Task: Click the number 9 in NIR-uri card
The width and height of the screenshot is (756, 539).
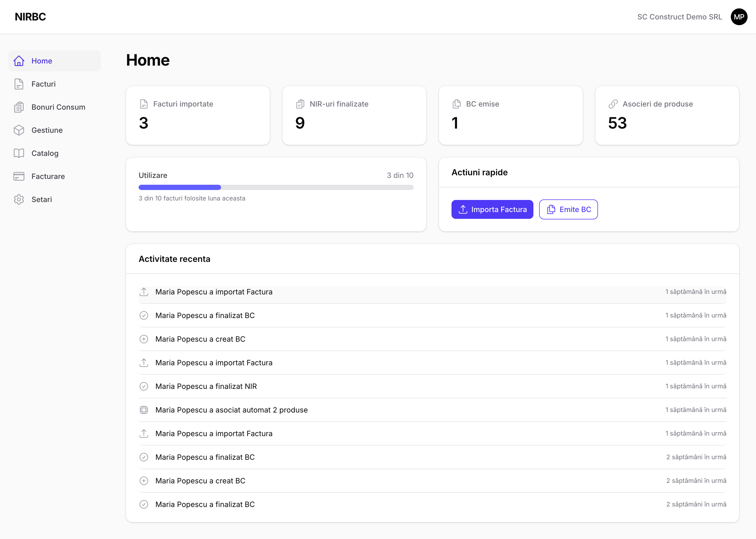Action: (x=300, y=123)
